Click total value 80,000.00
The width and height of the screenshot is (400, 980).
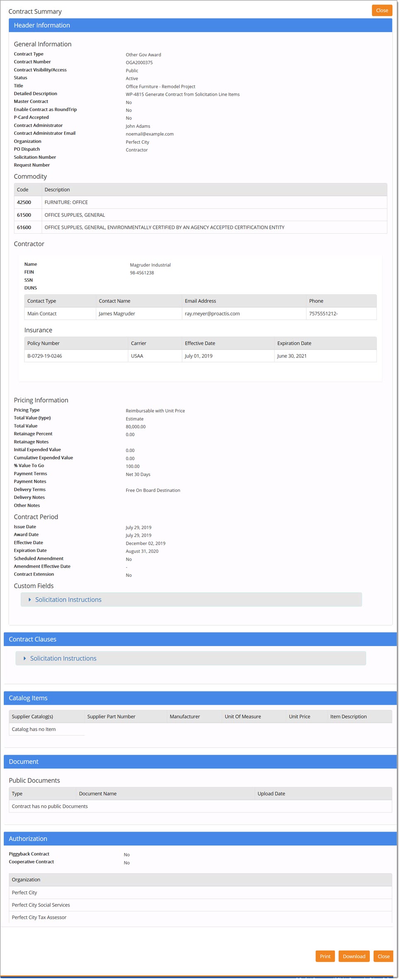[136, 427]
